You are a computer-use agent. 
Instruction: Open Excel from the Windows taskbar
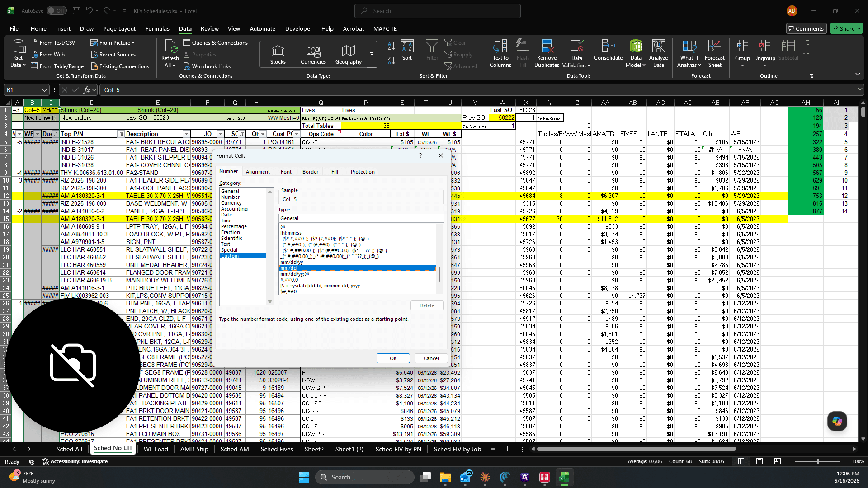click(x=564, y=477)
